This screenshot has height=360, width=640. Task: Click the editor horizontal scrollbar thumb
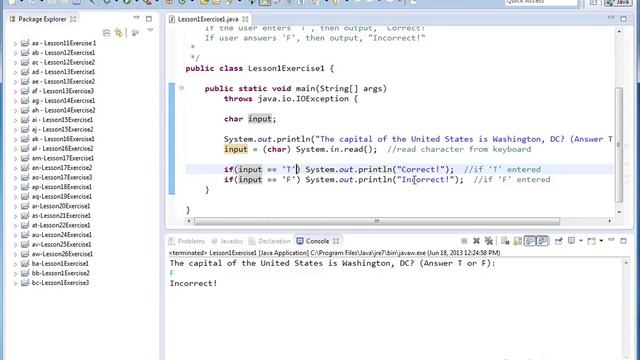click(377, 221)
